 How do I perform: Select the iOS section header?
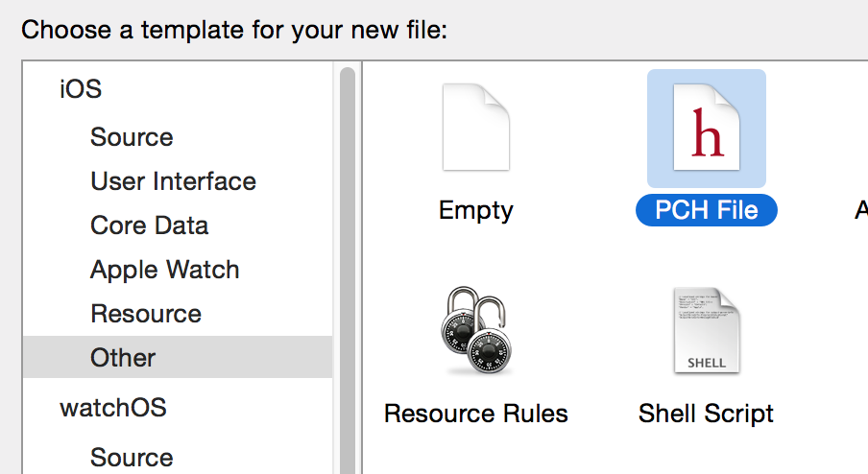(x=81, y=88)
